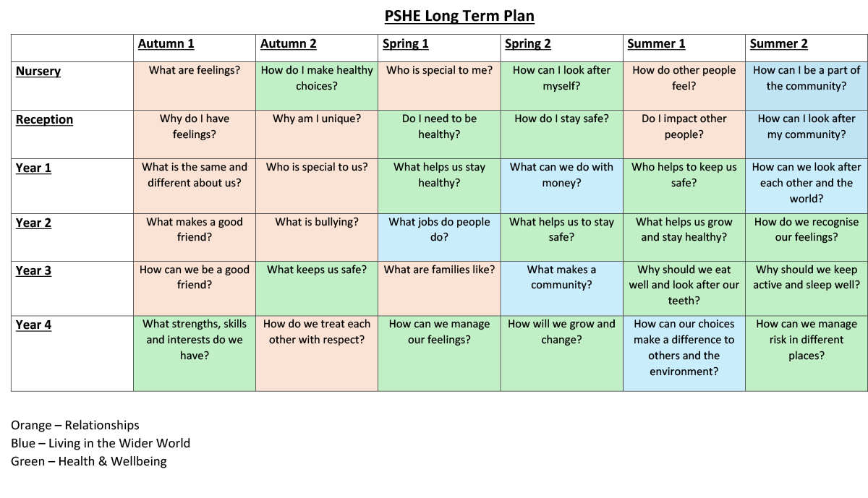The height and width of the screenshot is (498, 868).
Task: Select the "What makes a community?" cell
Action: click(x=561, y=288)
